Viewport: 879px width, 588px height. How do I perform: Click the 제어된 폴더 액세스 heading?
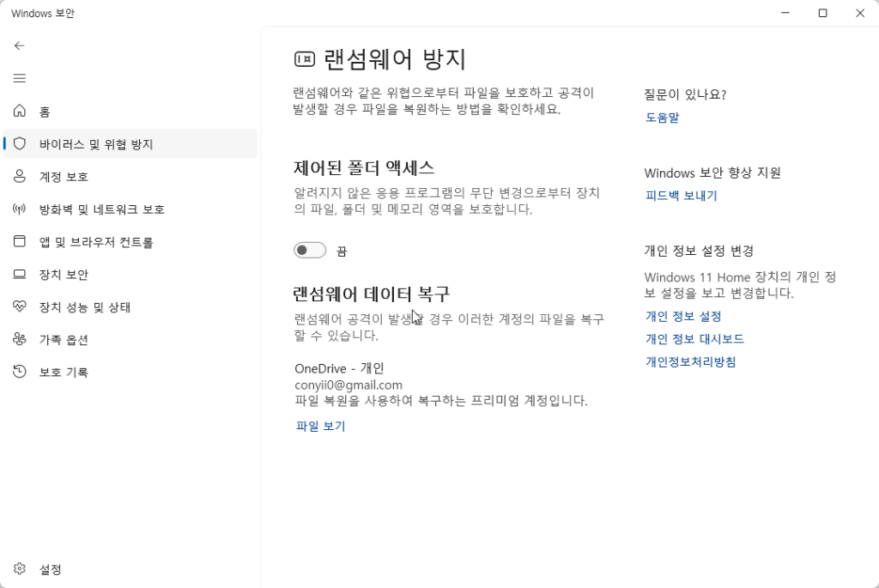click(364, 167)
